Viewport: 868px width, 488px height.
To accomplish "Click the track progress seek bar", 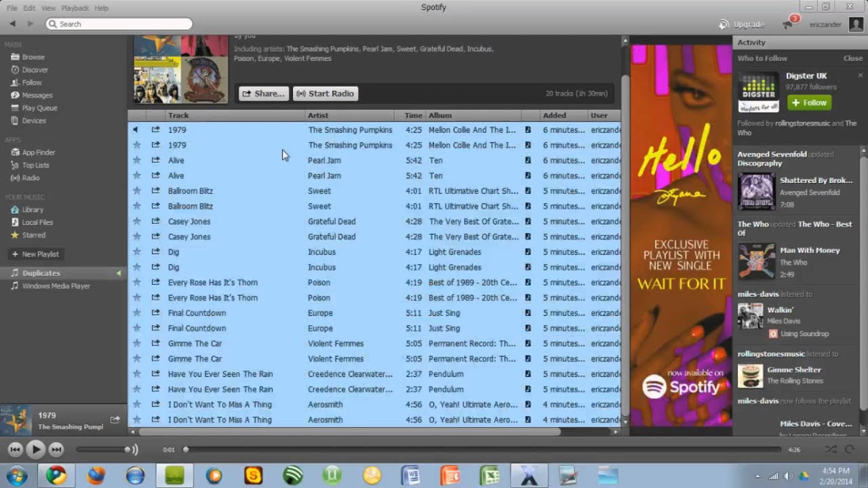I will (482, 449).
